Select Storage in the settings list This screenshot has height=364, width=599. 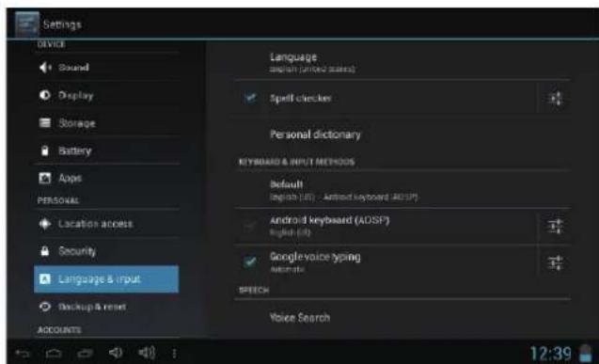[x=106, y=122]
